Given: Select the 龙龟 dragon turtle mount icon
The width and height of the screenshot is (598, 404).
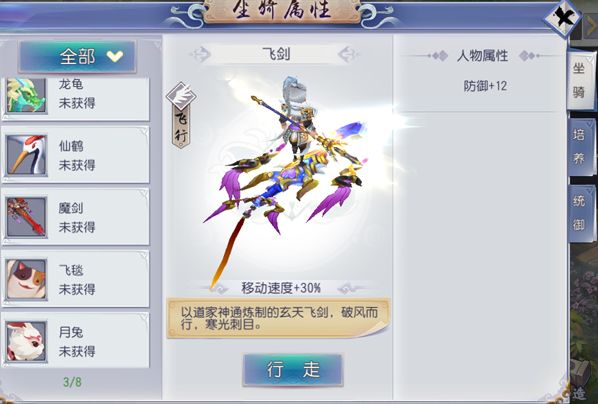Looking at the screenshot, I should (x=26, y=95).
